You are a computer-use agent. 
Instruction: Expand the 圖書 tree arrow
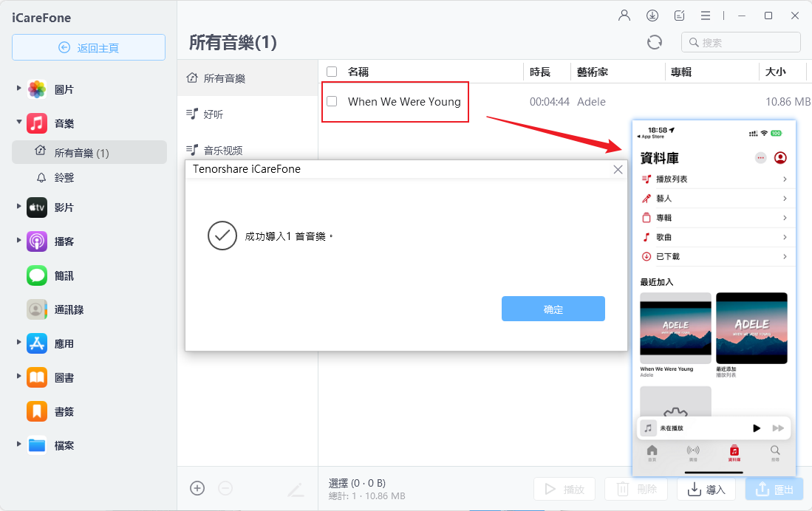pos(18,377)
